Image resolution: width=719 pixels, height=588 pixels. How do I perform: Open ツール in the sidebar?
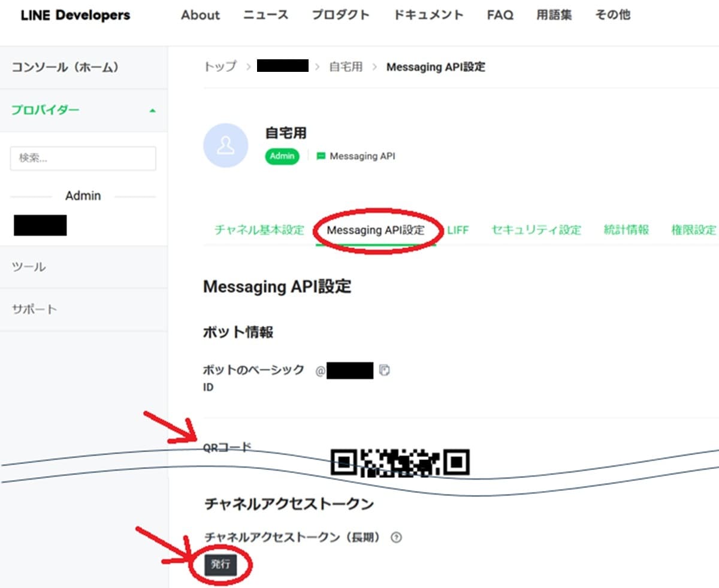click(x=29, y=267)
